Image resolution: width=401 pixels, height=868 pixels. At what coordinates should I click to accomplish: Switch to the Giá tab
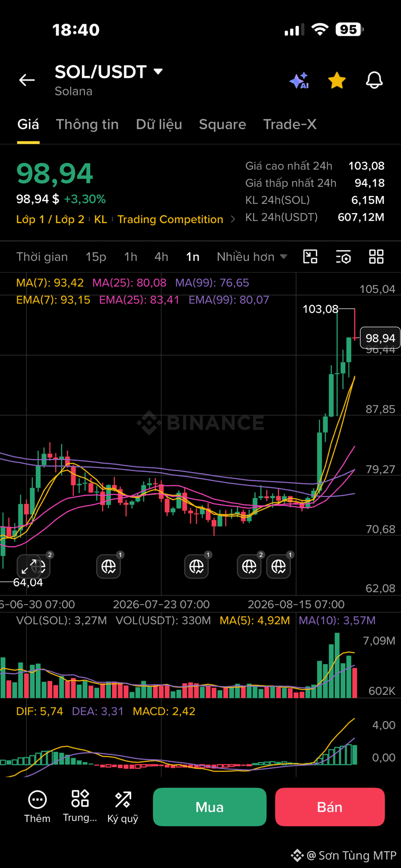(28, 124)
